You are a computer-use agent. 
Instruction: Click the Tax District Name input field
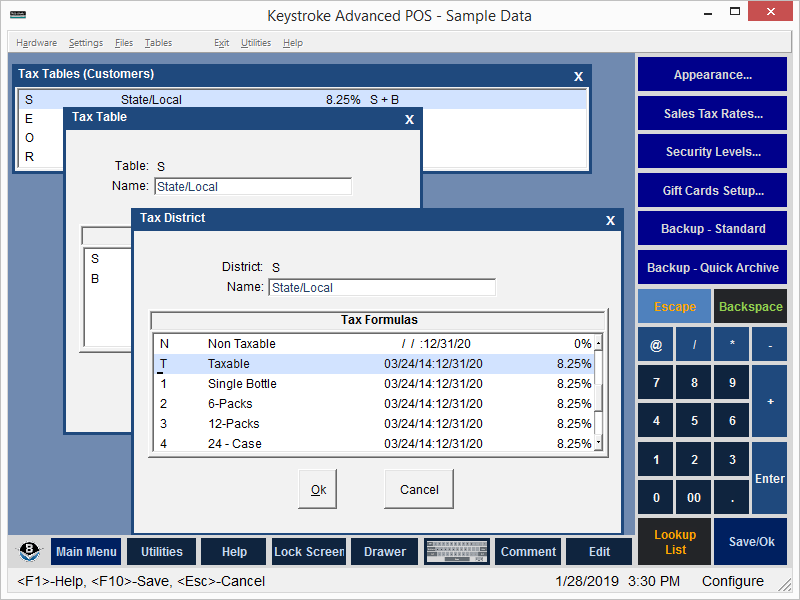tap(382, 287)
